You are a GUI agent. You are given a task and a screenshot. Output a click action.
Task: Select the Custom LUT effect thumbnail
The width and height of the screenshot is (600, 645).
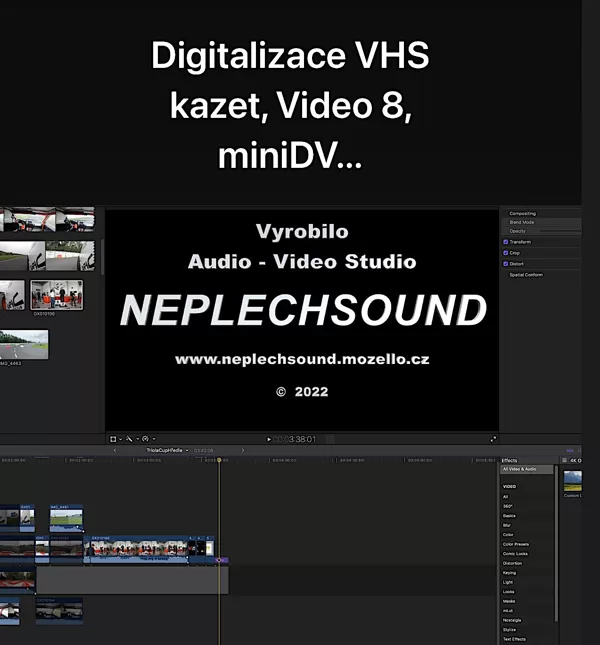pos(573,481)
